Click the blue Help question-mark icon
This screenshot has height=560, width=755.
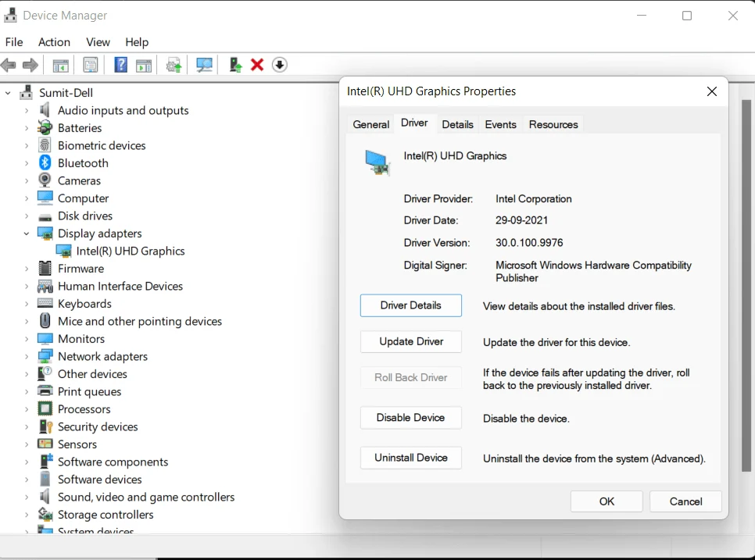pos(120,65)
